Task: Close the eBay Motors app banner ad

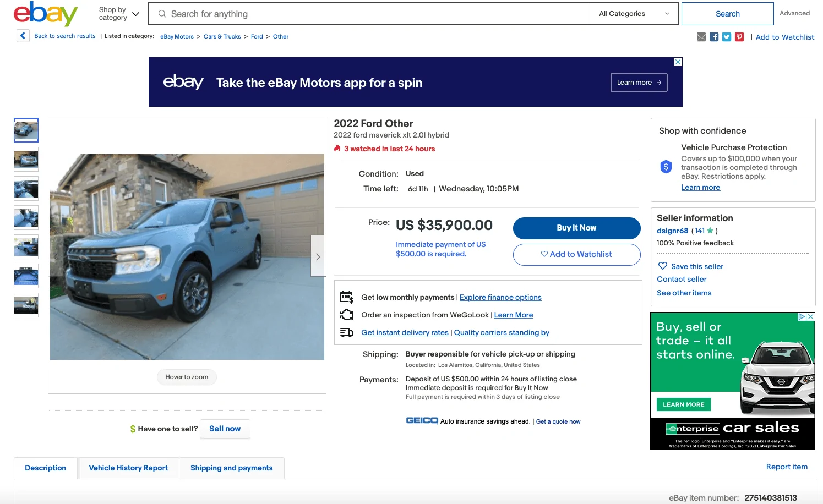Action: click(x=678, y=62)
